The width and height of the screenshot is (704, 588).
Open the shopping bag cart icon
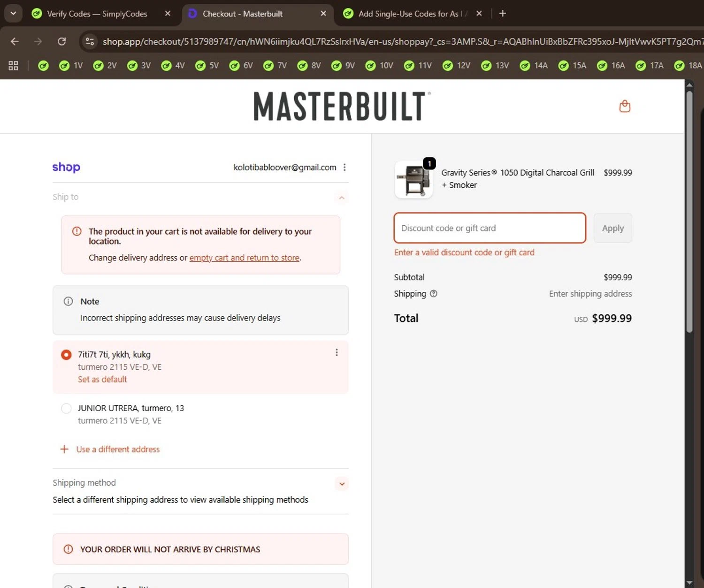[x=625, y=106]
